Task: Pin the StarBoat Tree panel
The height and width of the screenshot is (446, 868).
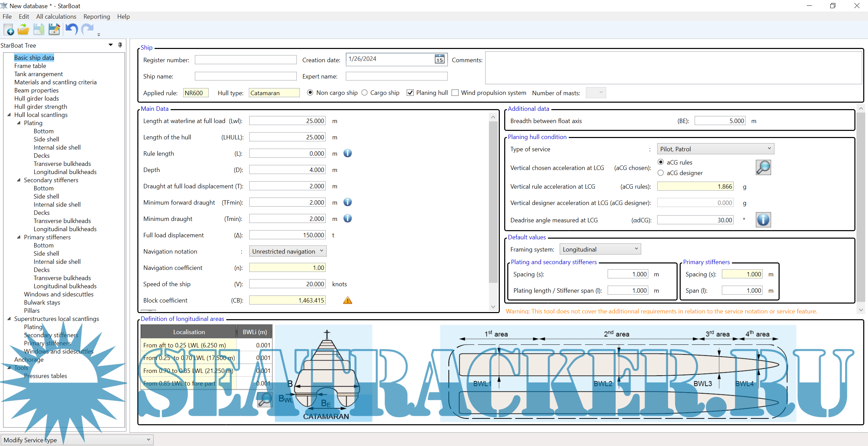Action: 120,45
